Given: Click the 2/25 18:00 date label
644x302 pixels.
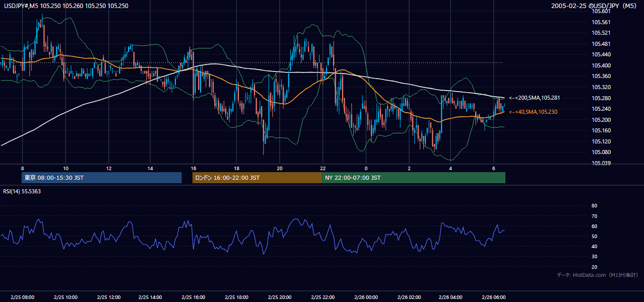Looking at the screenshot, I should (x=236, y=297).
